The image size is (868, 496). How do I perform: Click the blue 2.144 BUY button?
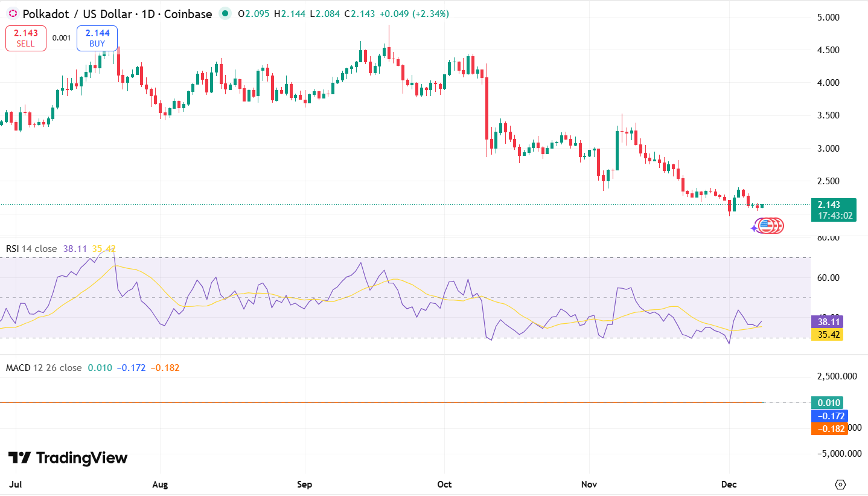click(97, 38)
